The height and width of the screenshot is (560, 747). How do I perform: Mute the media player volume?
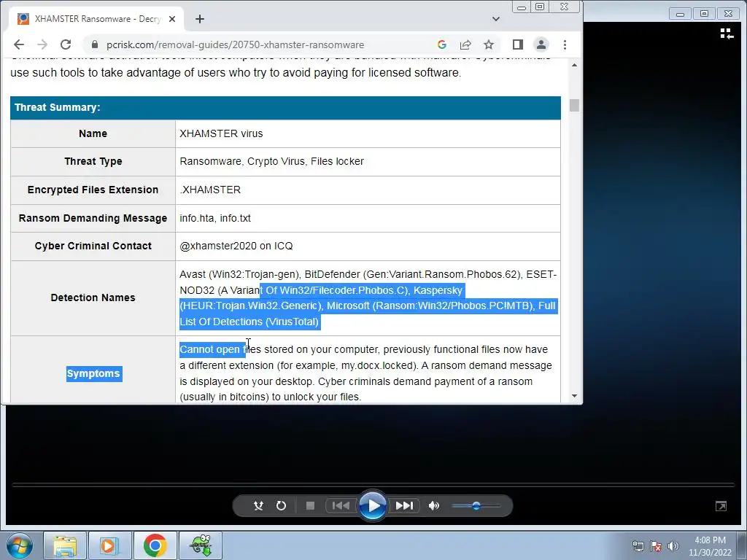(433, 506)
